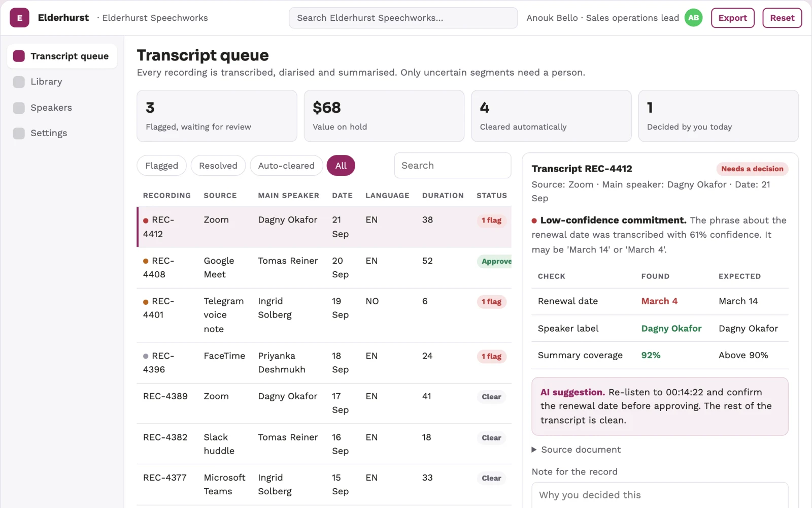
Task: Click the Reset button
Action: pos(782,18)
